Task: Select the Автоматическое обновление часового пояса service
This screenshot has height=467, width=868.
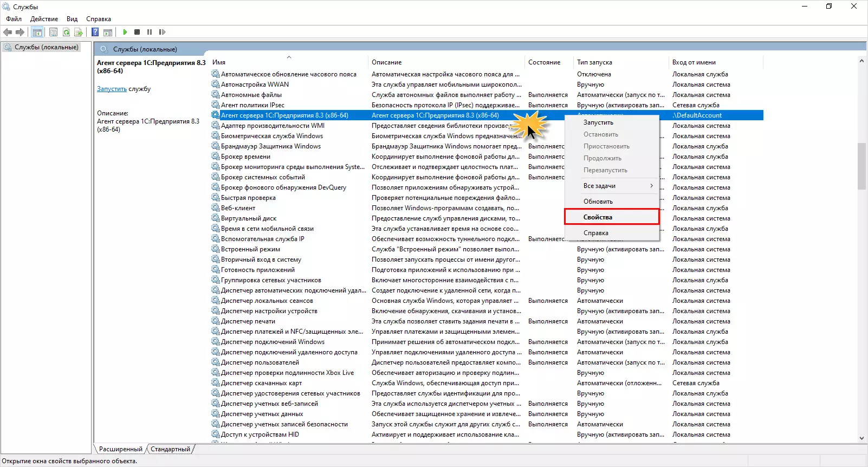Action: [x=289, y=74]
